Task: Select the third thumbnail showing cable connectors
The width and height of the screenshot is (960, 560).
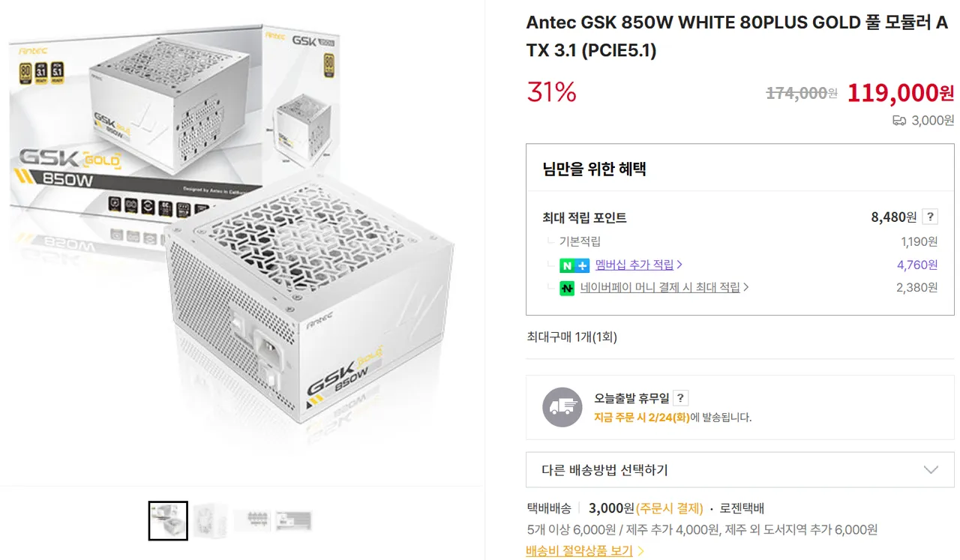Action: coord(252,520)
